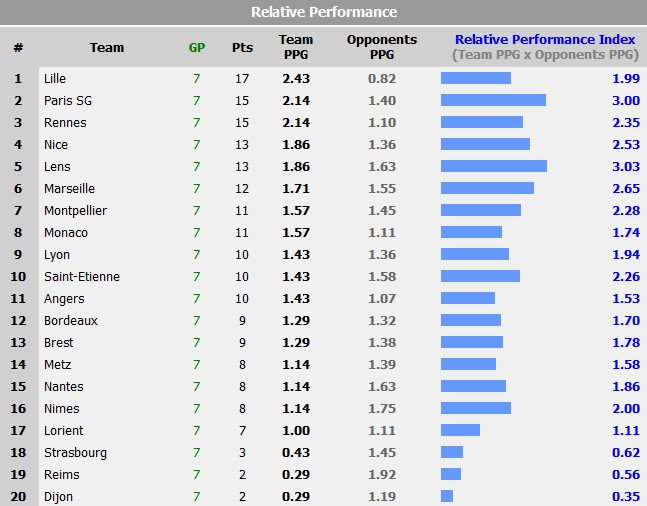Open the Paris SG team link
Viewport: 647px width, 506px height.
click(x=66, y=101)
